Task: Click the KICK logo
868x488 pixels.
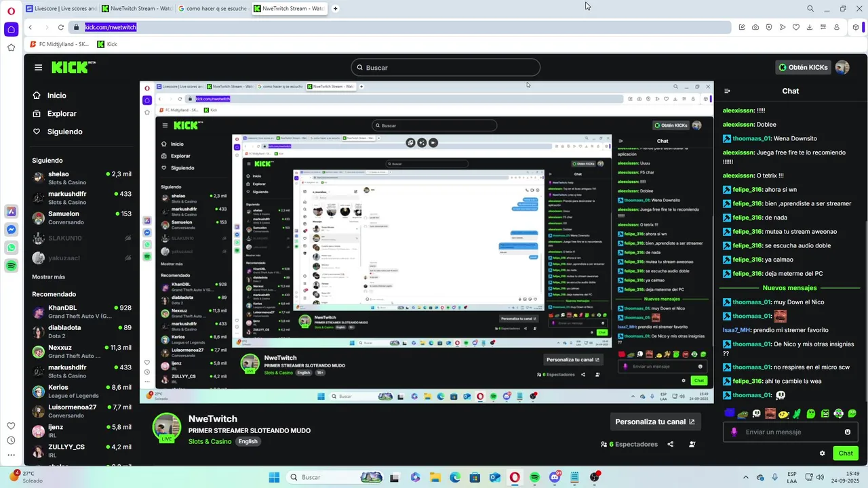Action: click(x=73, y=67)
